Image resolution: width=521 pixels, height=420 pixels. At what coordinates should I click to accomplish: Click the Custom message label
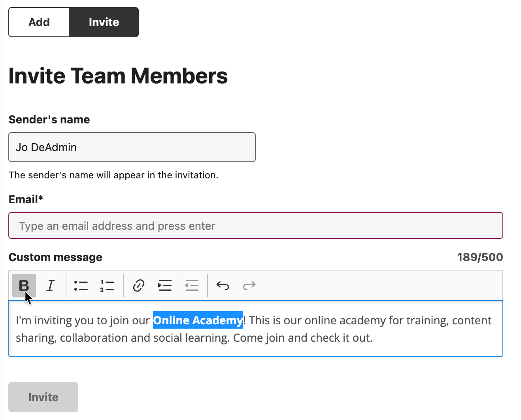click(x=55, y=257)
